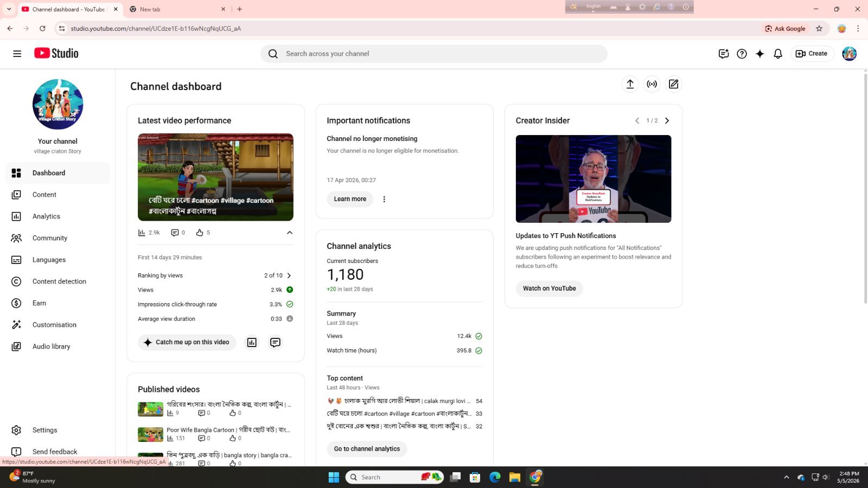Open Microsoft Edge from taskbar

(495, 477)
